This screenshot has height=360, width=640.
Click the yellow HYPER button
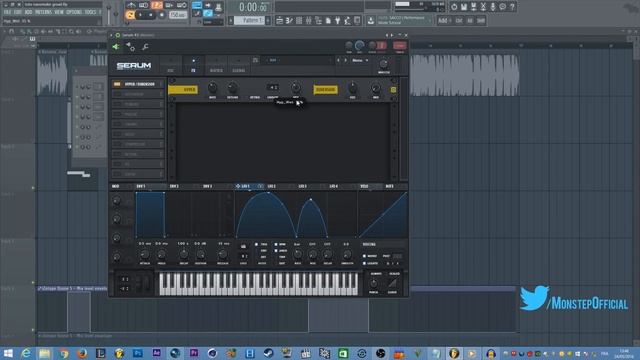pyautogui.click(x=183, y=89)
